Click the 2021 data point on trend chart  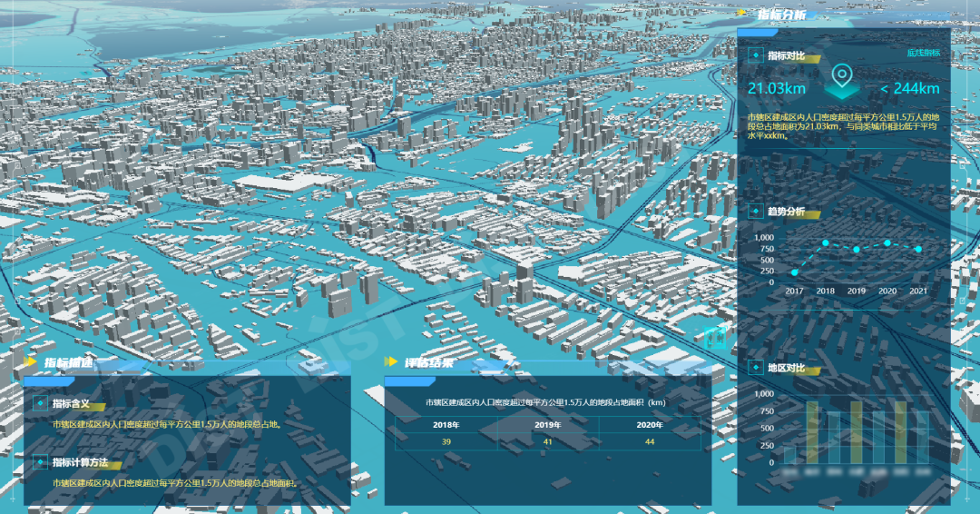(x=918, y=249)
